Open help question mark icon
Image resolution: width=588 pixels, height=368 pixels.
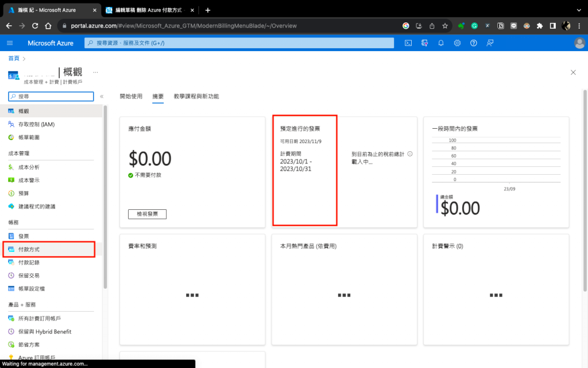[474, 43]
